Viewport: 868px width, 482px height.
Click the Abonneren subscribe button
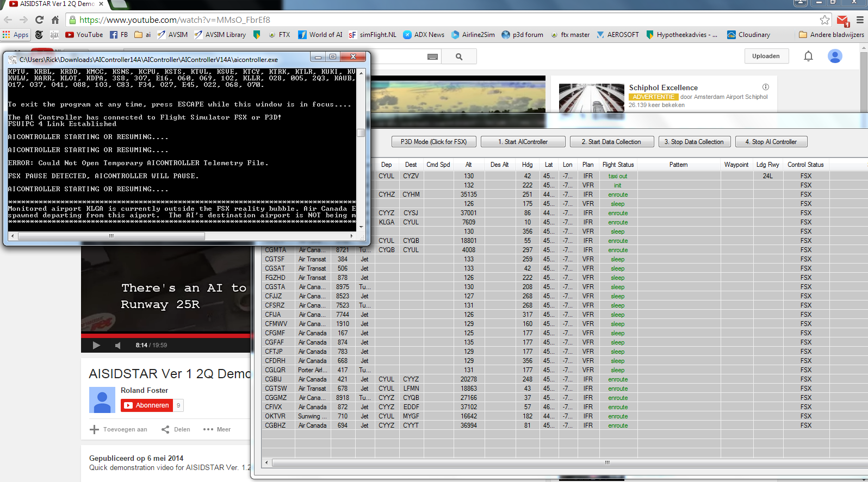click(x=146, y=405)
